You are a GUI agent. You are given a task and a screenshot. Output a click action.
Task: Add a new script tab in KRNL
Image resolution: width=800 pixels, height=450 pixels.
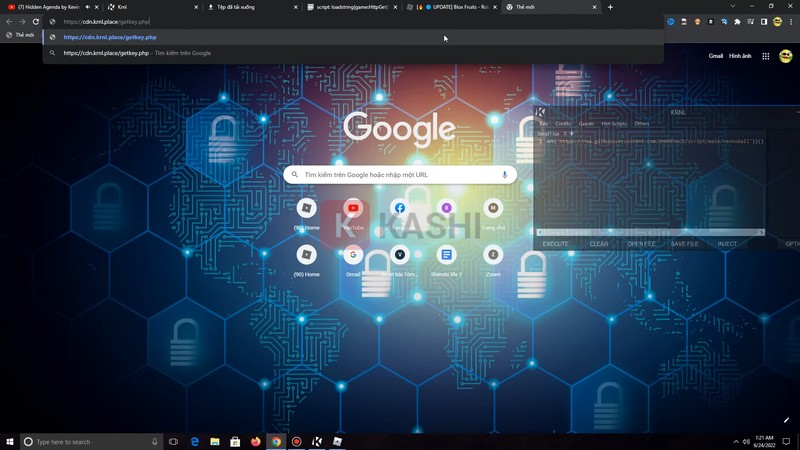point(571,134)
